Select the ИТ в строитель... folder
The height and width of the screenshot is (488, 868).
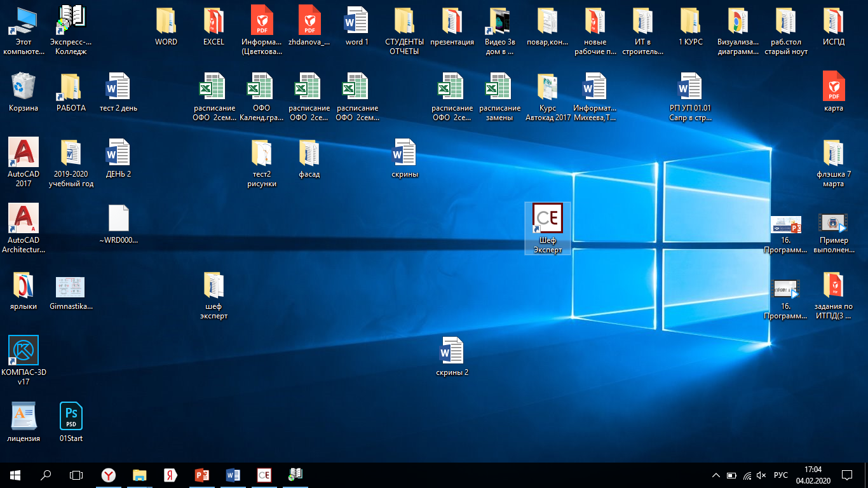(643, 30)
